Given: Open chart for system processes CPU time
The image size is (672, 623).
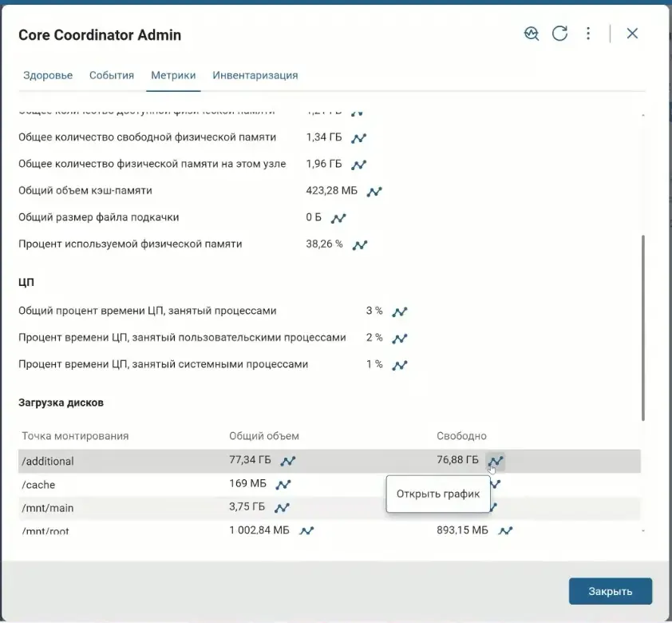Looking at the screenshot, I should [398, 364].
